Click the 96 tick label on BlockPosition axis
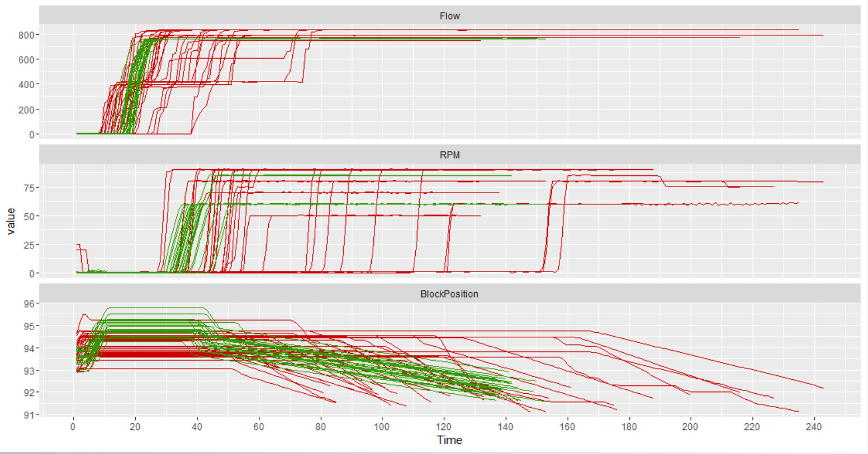Image resolution: width=868 pixels, height=454 pixels. click(x=29, y=304)
